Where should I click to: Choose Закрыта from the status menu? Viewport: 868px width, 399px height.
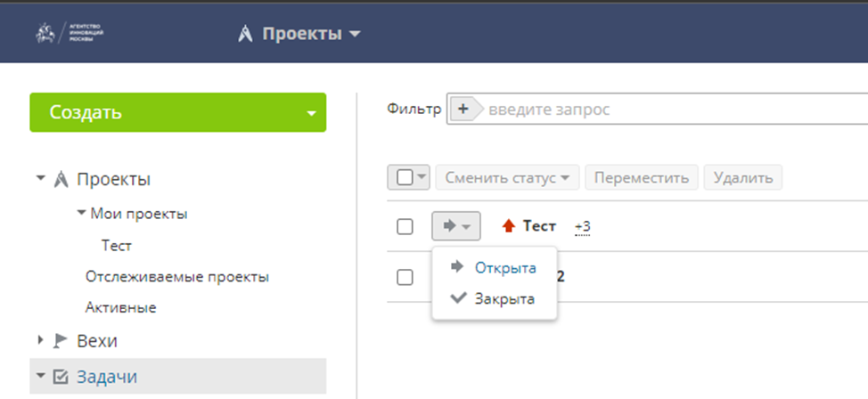[504, 298]
